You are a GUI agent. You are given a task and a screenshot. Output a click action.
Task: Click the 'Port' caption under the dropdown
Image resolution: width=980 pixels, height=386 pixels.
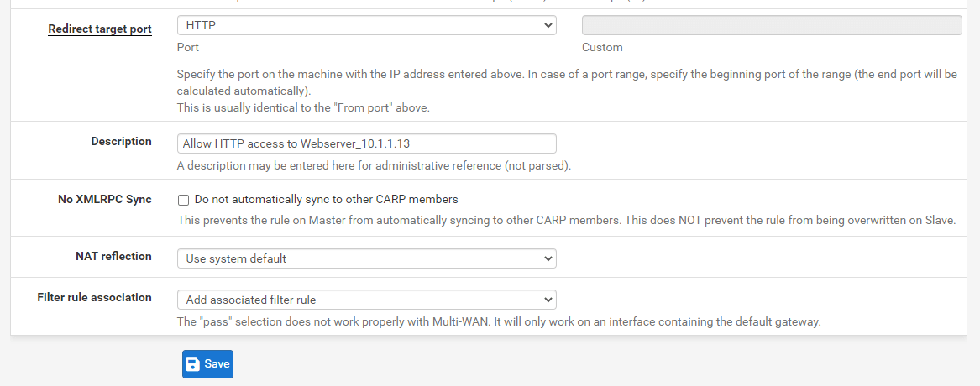(x=188, y=48)
